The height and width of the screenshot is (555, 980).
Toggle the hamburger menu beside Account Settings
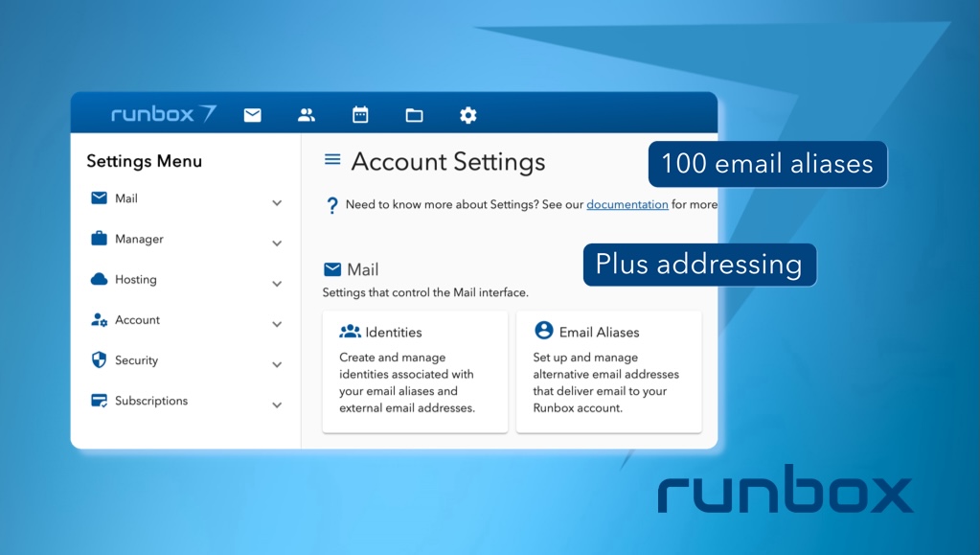click(332, 160)
